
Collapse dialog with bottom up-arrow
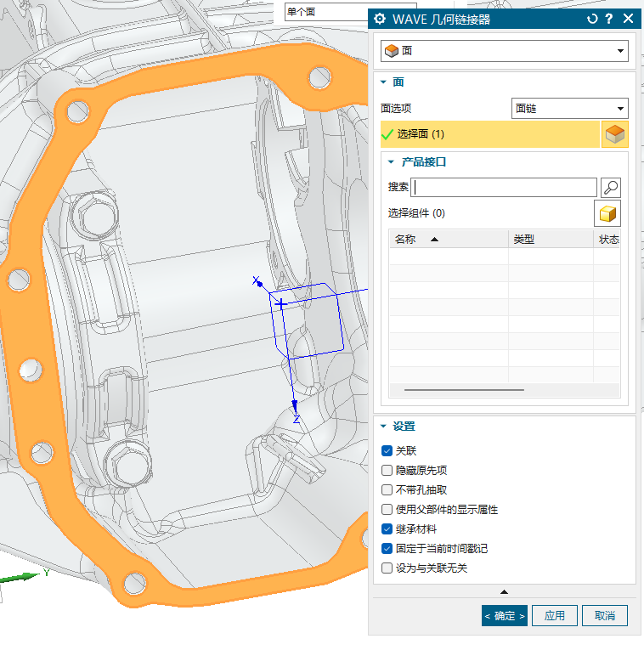click(x=504, y=591)
